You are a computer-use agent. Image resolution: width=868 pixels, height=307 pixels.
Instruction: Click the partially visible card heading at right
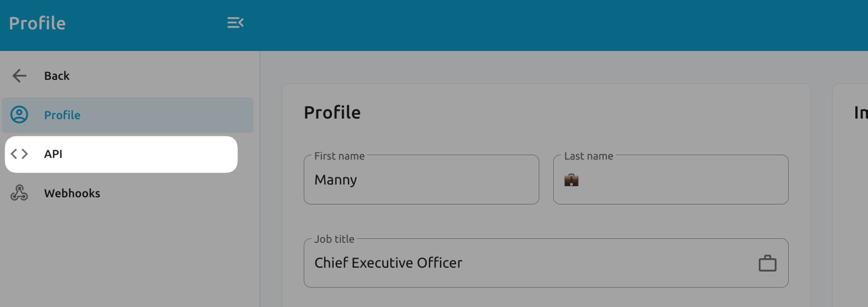tap(860, 113)
